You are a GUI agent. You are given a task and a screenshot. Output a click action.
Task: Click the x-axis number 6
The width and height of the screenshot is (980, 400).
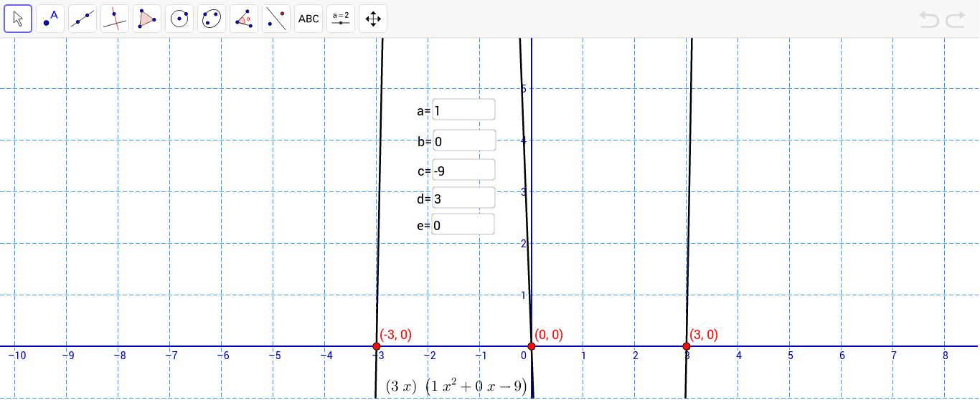(842, 356)
